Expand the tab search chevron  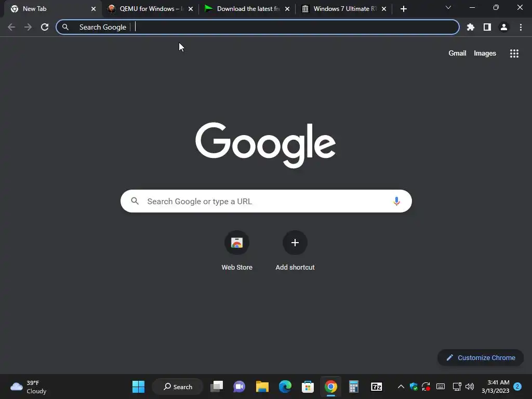448,7
